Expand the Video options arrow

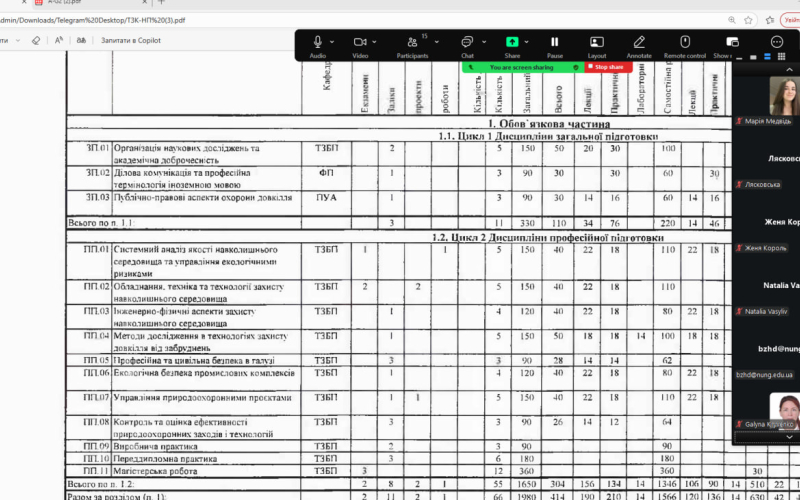pos(374,42)
